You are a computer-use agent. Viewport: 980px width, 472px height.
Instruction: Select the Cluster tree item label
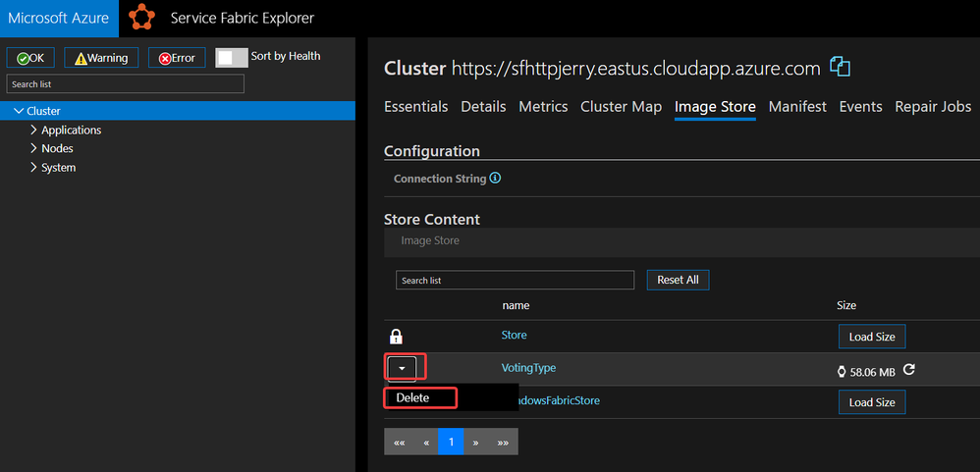coord(44,111)
